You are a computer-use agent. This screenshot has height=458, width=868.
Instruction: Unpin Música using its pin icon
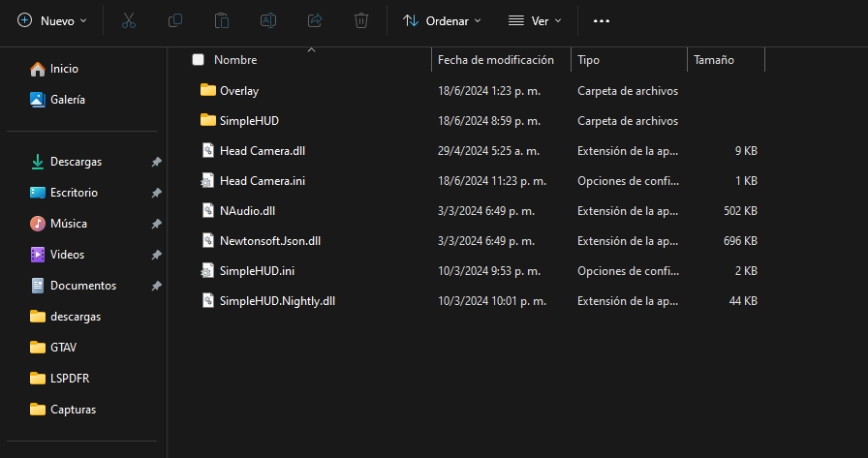[x=156, y=224]
